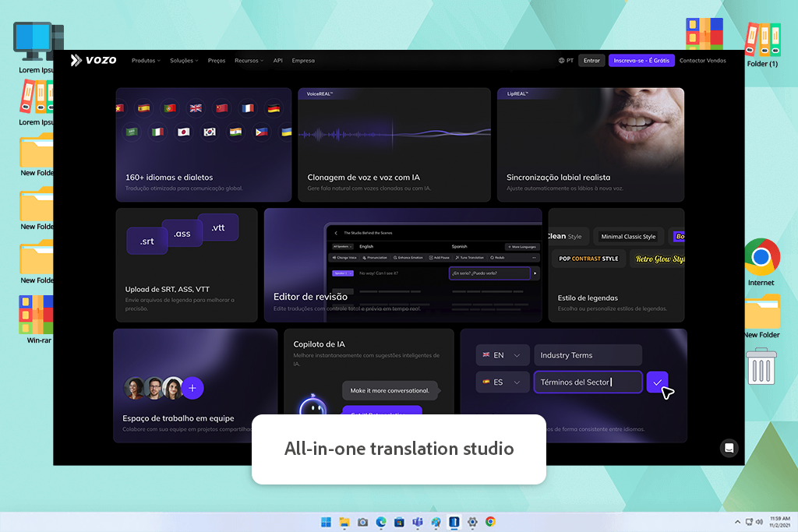Open the EN language dropdown
The height and width of the screenshot is (532, 798).
click(x=503, y=355)
